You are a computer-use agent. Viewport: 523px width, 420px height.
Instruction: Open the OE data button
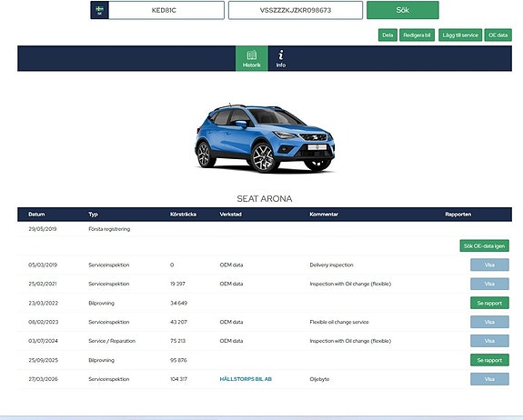point(498,35)
